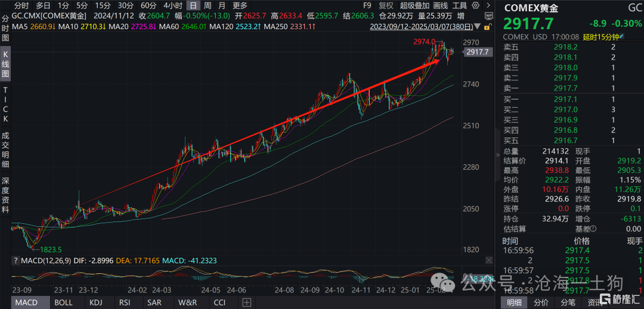Switch to CCI indicator tab

click(x=219, y=302)
